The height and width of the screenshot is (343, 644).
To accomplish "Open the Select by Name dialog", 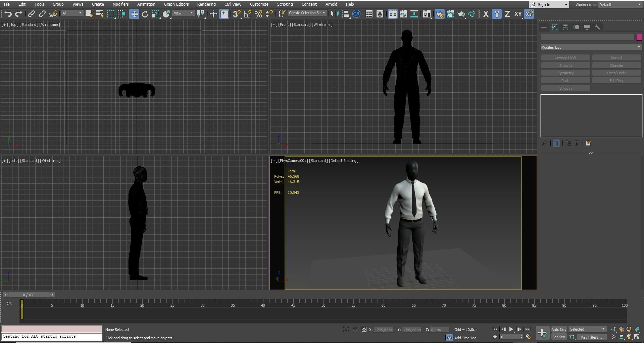I will point(100,14).
